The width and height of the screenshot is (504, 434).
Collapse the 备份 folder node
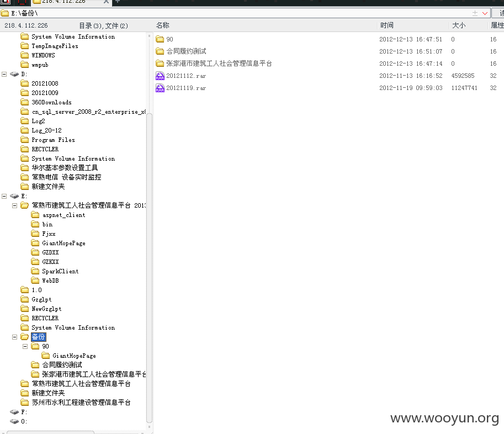point(14,337)
